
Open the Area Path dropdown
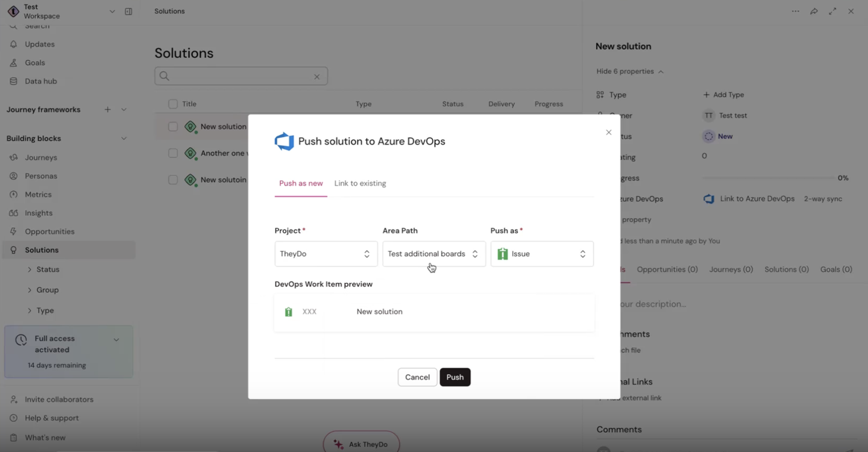pyautogui.click(x=433, y=254)
